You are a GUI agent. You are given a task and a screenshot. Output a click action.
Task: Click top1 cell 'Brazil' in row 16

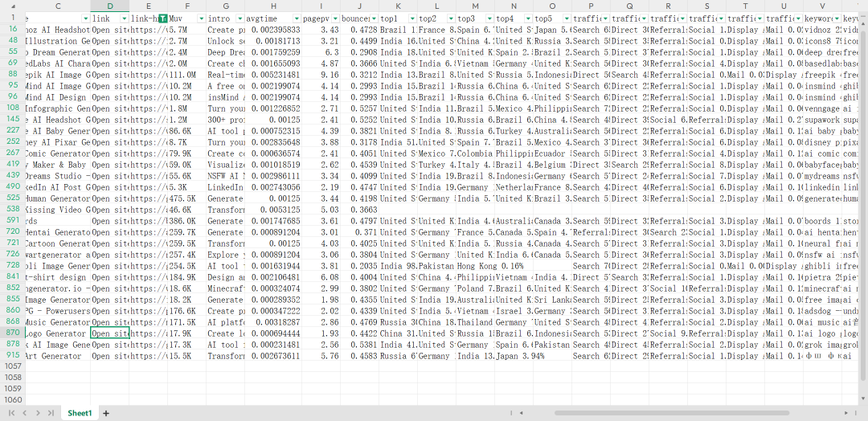(399, 30)
